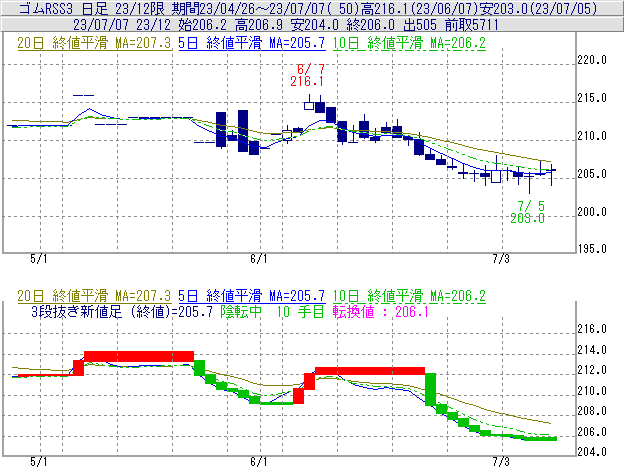Click the 220.0 price axis label

[x=592, y=60]
